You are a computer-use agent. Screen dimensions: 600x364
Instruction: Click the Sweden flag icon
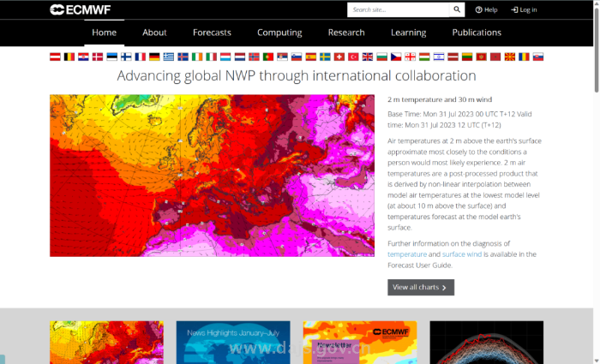tap(325, 57)
